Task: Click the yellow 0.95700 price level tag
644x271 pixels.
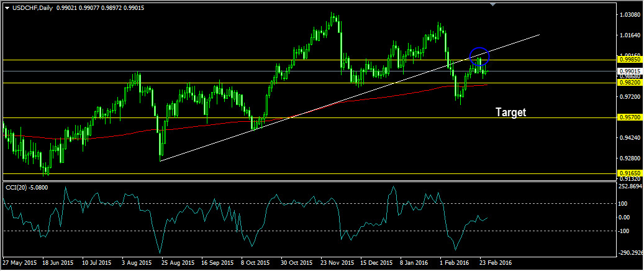Action: [x=630, y=117]
